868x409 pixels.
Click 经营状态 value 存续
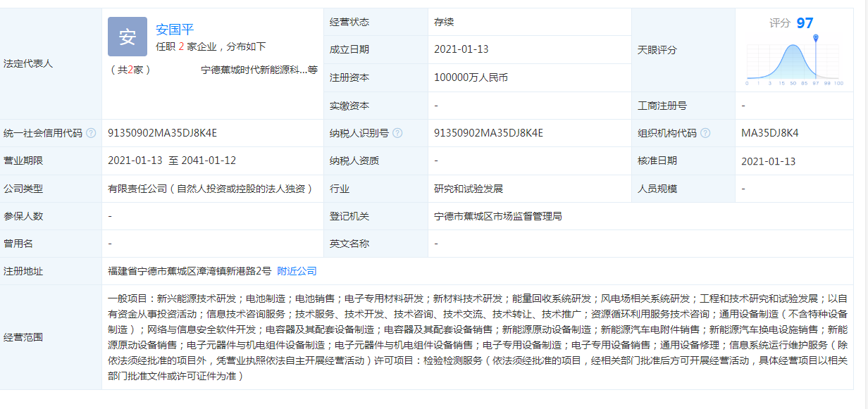click(444, 22)
